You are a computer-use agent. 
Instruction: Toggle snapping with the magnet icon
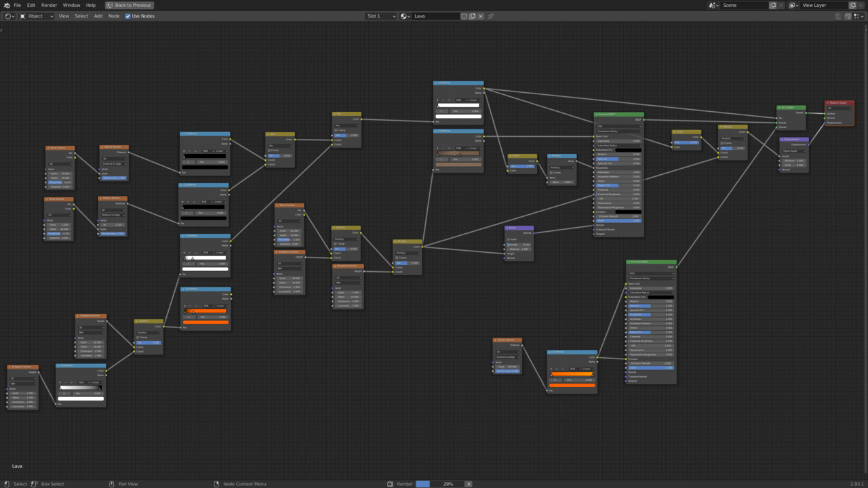pos(848,16)
